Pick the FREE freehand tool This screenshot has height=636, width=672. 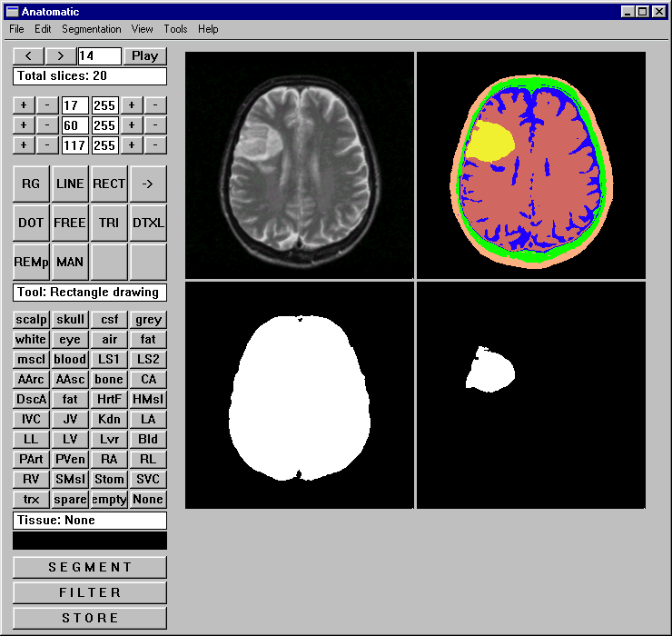click(x=70, y=223)
